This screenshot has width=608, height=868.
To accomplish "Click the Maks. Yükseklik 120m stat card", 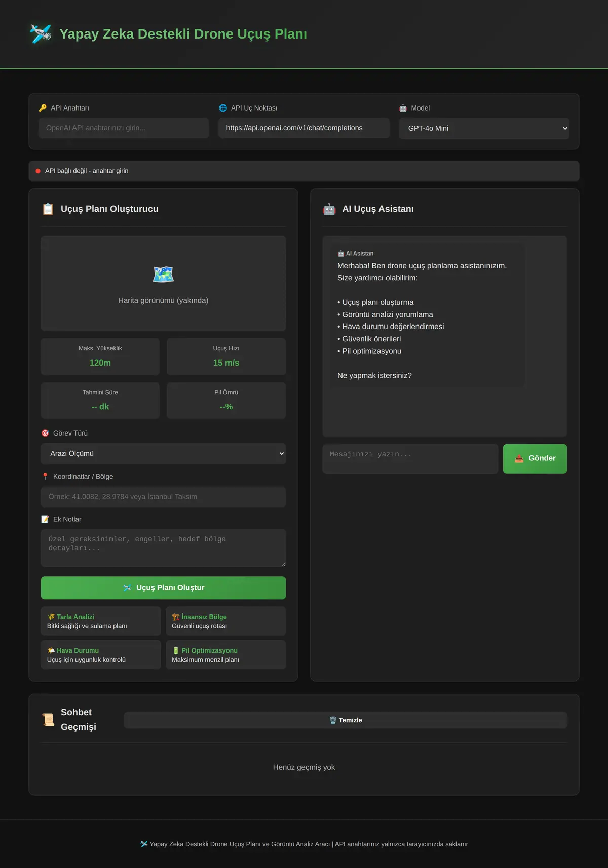I will (100, 356).
